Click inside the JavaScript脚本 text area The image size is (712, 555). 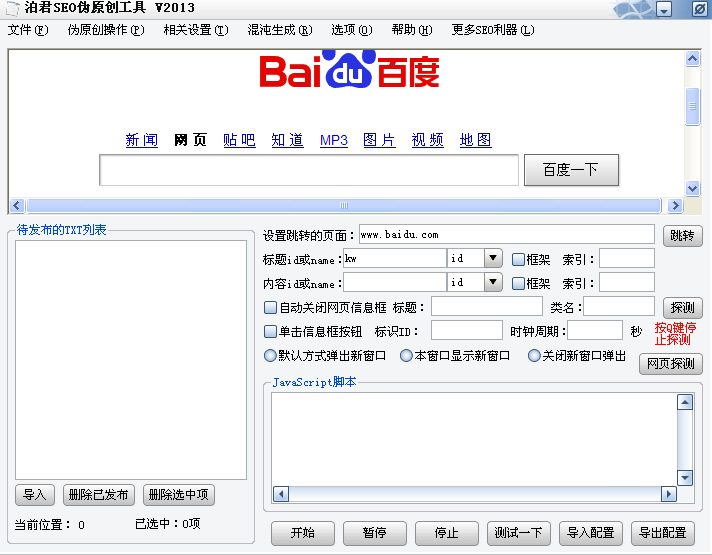[474, 439]
